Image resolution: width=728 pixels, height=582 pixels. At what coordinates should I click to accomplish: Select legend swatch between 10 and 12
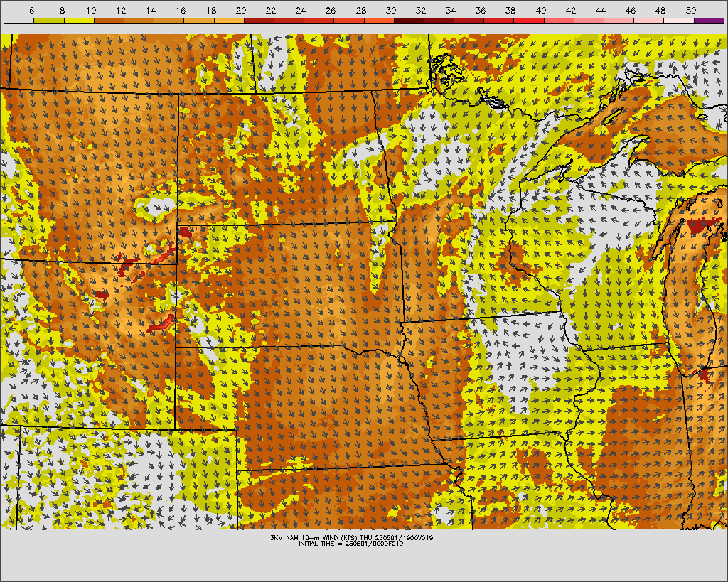[109, 21]
